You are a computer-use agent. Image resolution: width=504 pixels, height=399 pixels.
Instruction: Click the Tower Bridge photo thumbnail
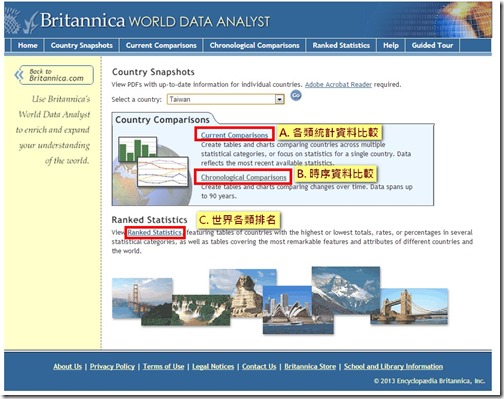coord(409,307)
